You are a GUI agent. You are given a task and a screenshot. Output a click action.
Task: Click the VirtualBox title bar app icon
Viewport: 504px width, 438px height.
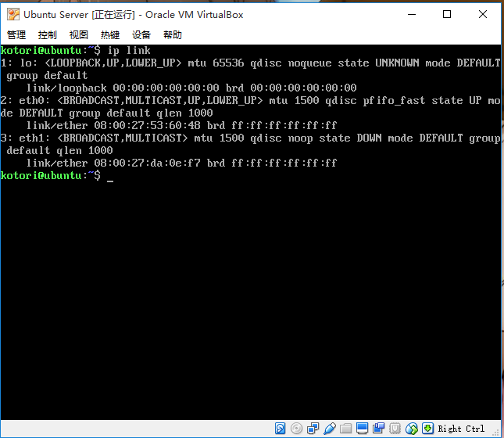pos(13,15)
